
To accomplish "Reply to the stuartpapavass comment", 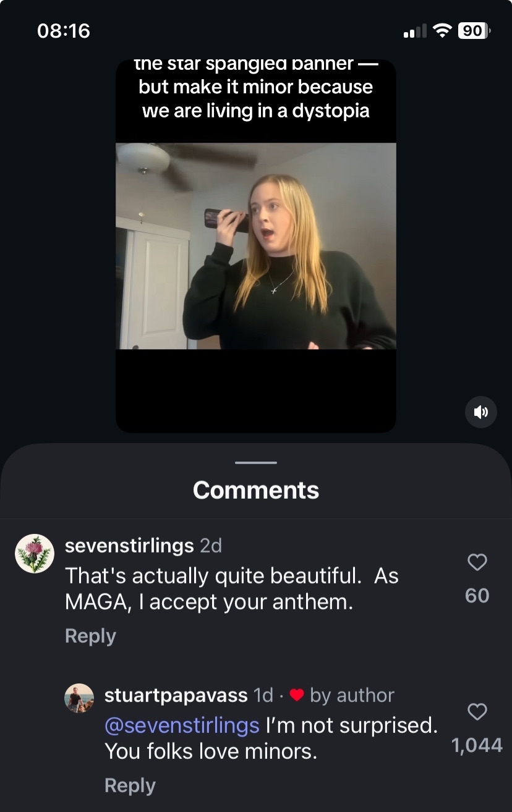I will click(130, 785).
